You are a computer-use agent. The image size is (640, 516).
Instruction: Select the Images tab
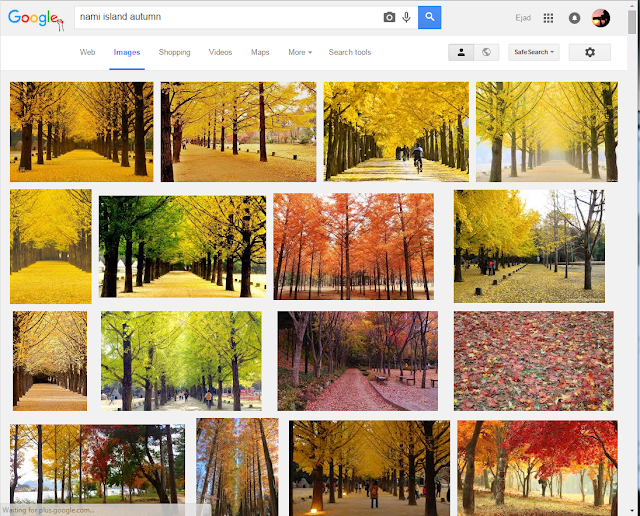127,52
